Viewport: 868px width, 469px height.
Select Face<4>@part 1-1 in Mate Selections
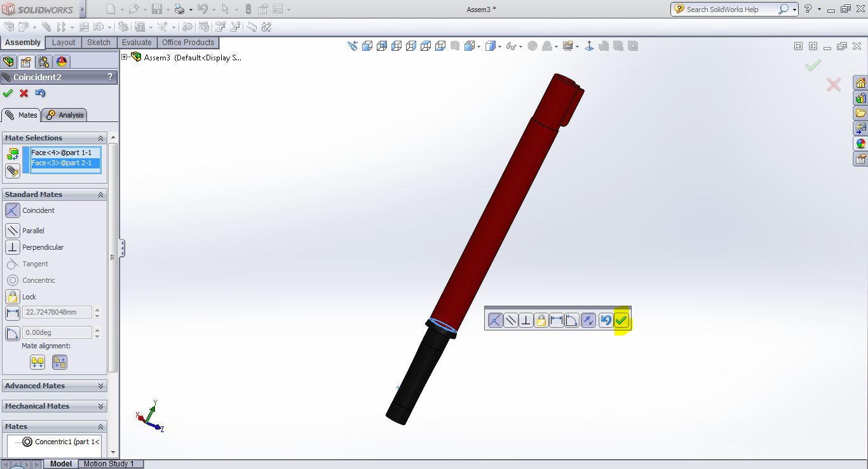(x=62, y=153)
